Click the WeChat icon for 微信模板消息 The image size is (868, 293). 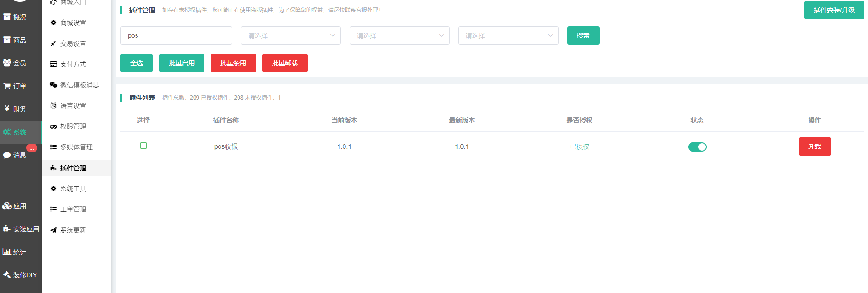pos(54,85)
